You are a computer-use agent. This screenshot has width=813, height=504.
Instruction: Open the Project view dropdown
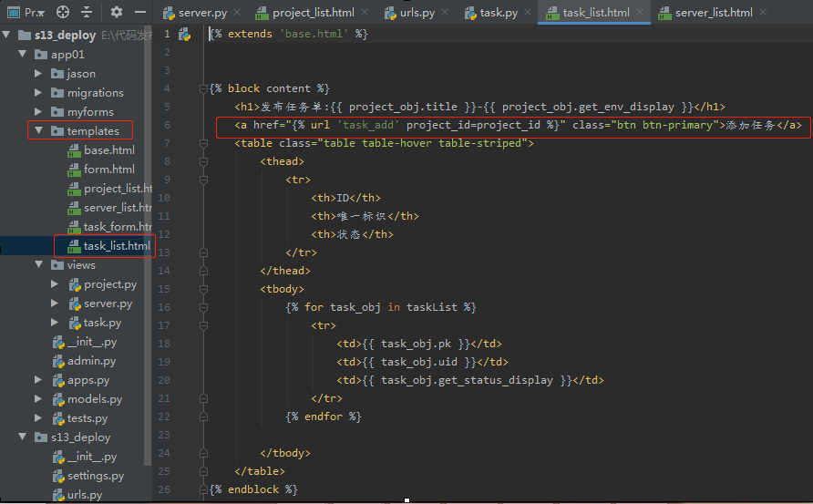click(33, 12)
